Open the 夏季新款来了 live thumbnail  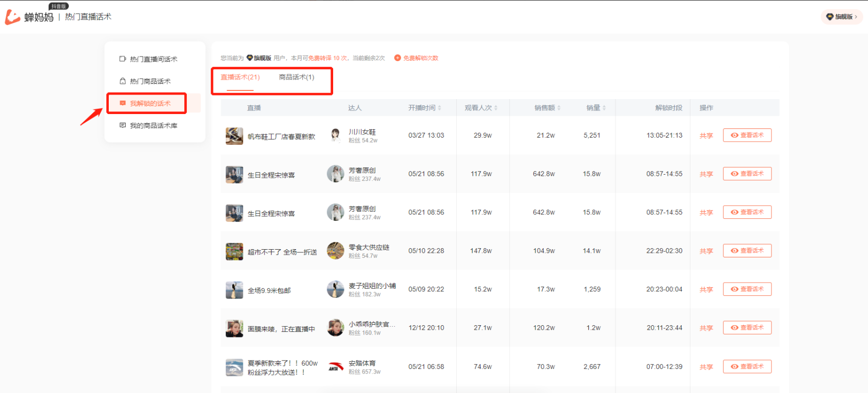tap(235, 367)
